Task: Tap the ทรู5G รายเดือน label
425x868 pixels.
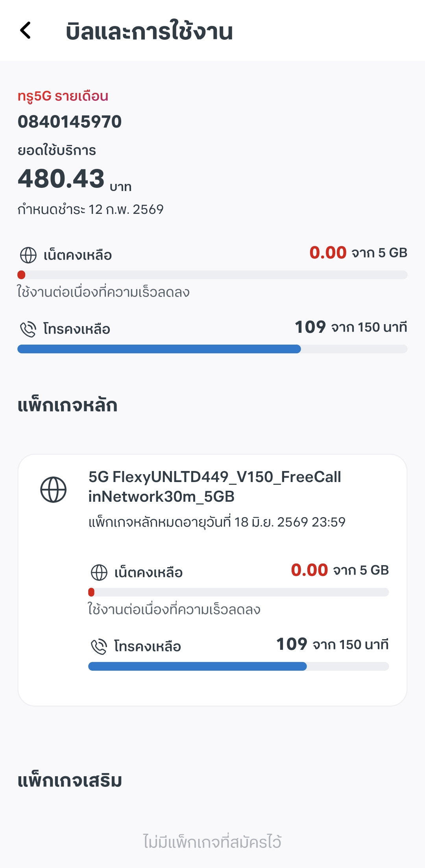Action: 63,96
